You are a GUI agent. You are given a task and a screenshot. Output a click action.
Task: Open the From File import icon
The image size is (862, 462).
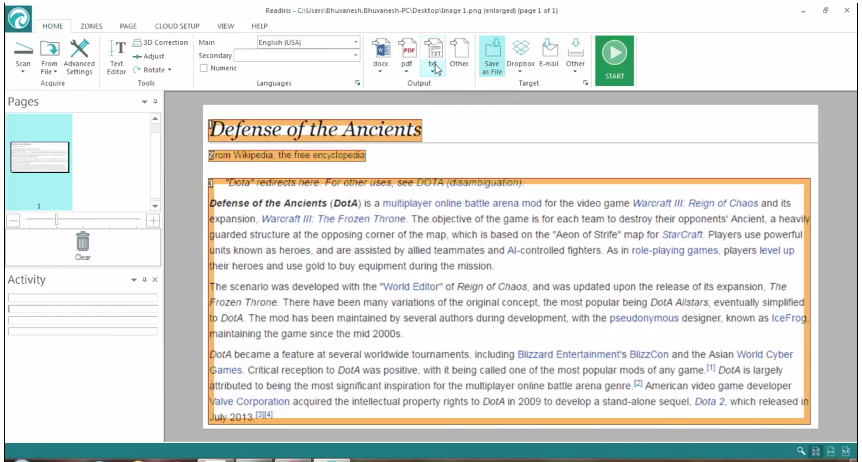coord(49,48)
